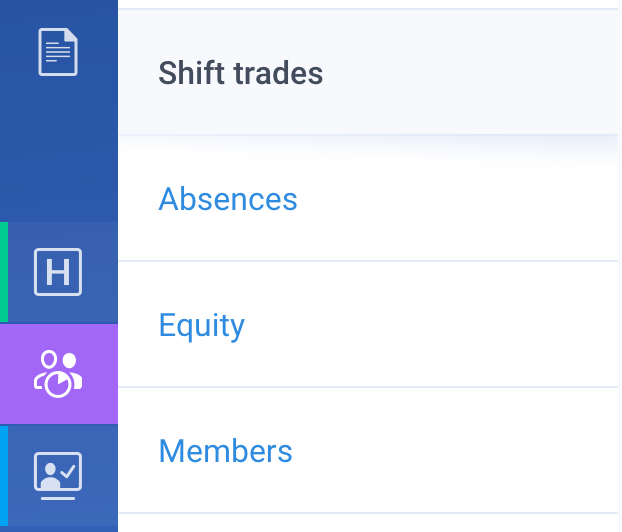Click blank space right of Members
Screen dimensions: 622x532
click(456, 450)
